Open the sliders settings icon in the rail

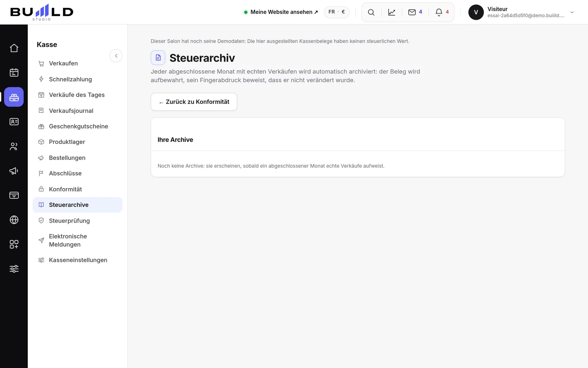point(14,269)
